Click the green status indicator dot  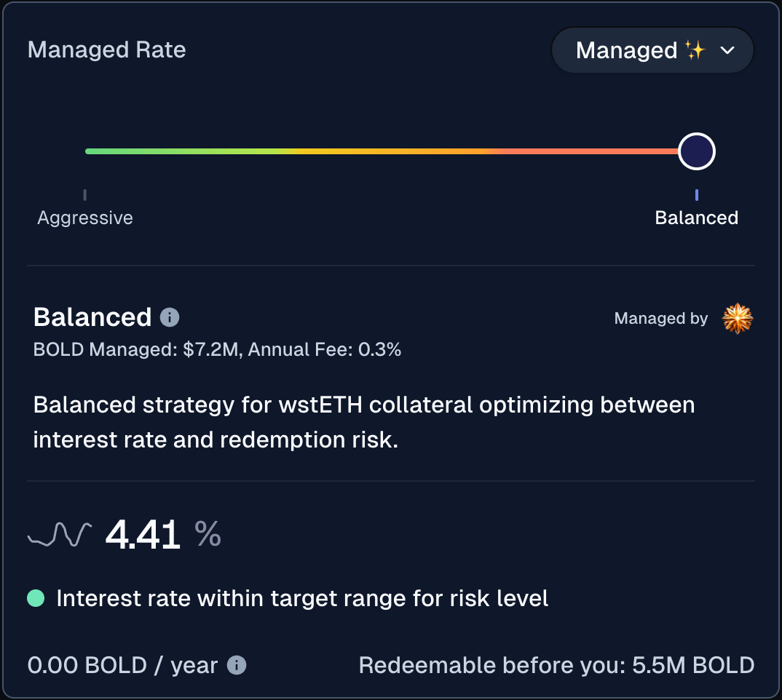pyautogui.click(x=36, y=598)
